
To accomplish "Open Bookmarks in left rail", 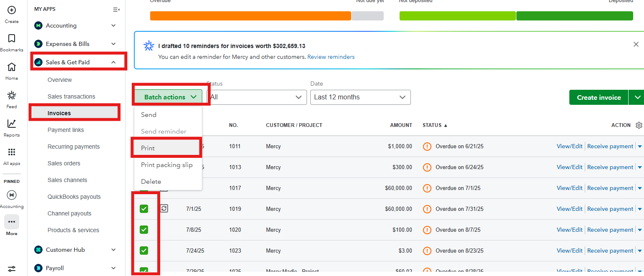I will [x=12, y=38].
